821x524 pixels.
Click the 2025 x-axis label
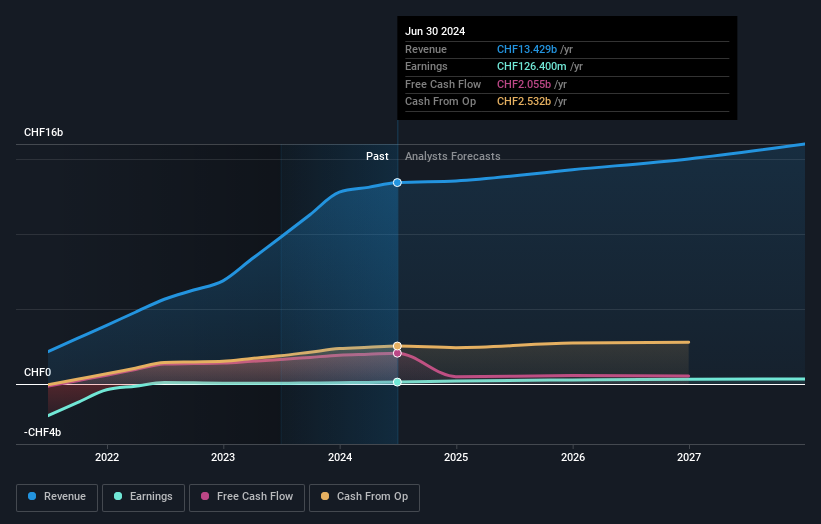[456, 457]
